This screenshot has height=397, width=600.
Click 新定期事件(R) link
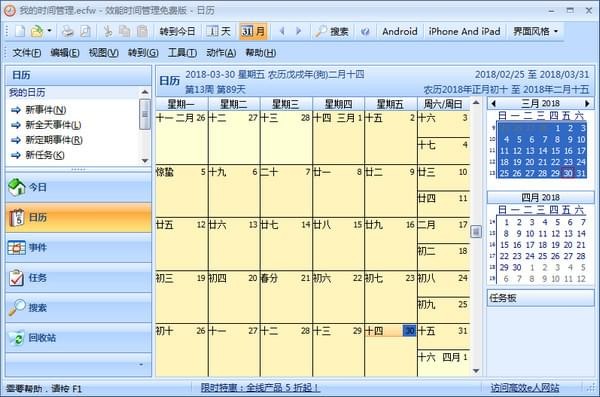[54, 140]
